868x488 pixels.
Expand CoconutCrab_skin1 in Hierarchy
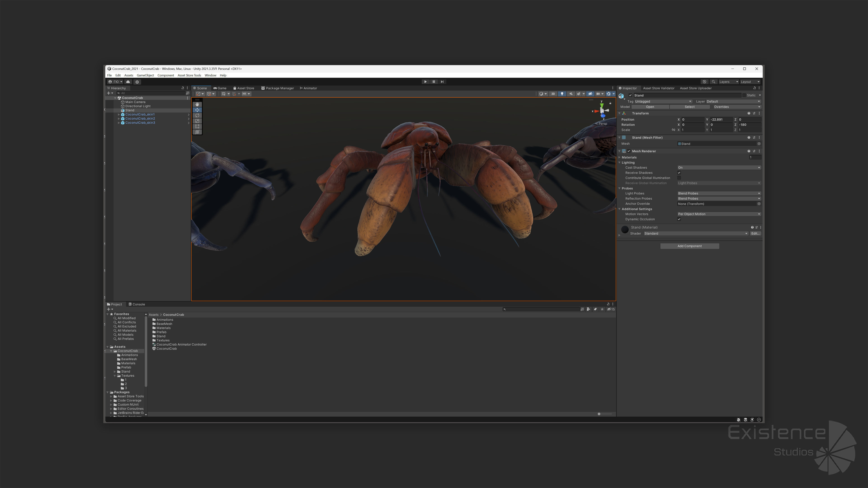(x=119, y=115)
